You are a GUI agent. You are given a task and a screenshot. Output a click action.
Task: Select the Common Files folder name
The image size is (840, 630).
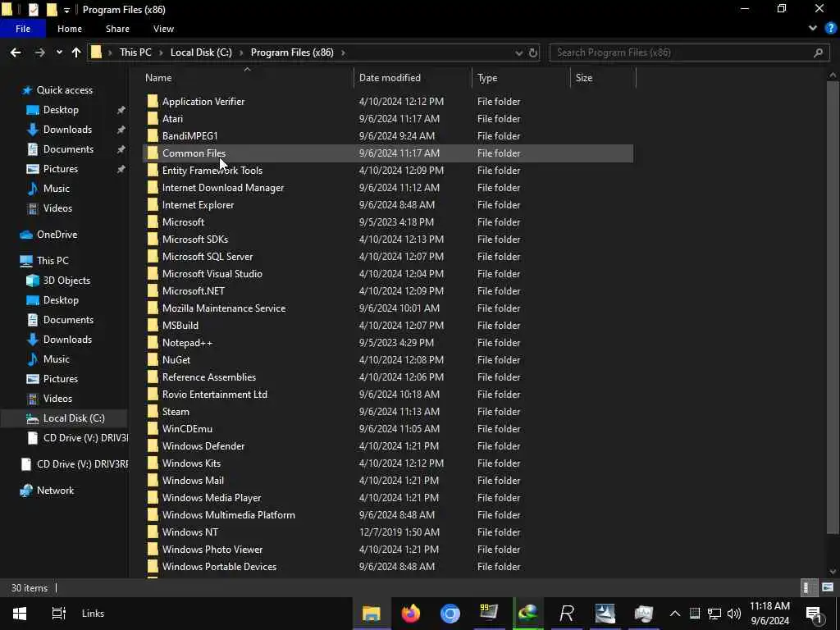coord(194,153)
